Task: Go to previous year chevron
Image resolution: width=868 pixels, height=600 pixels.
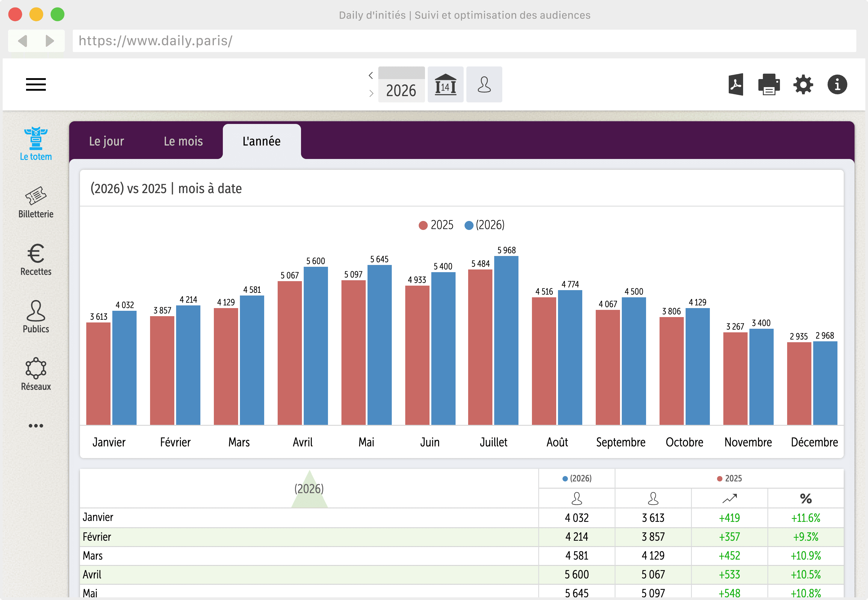Action: [x=371, y=75]
